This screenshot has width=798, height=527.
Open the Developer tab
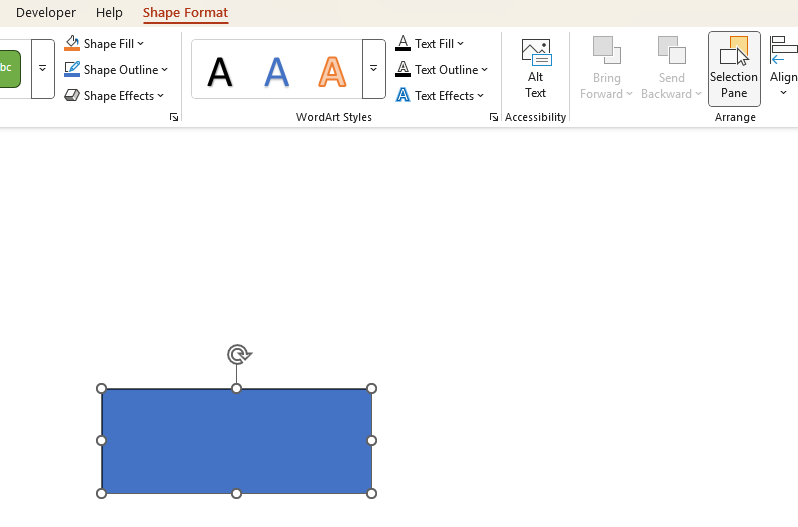coord(46,13)
